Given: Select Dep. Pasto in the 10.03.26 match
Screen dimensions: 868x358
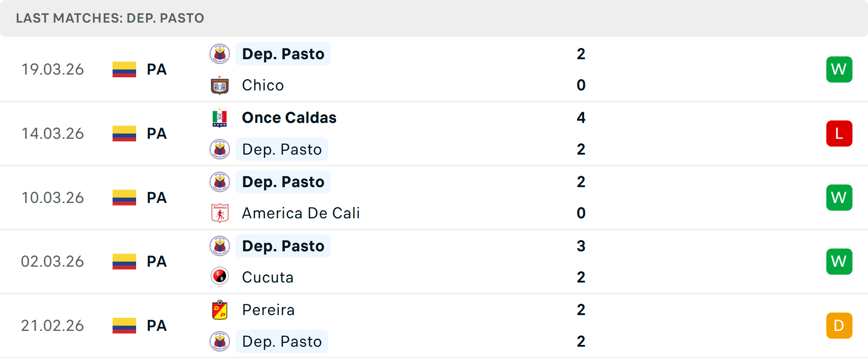Looking at the screenshot, I should [283, 182].
